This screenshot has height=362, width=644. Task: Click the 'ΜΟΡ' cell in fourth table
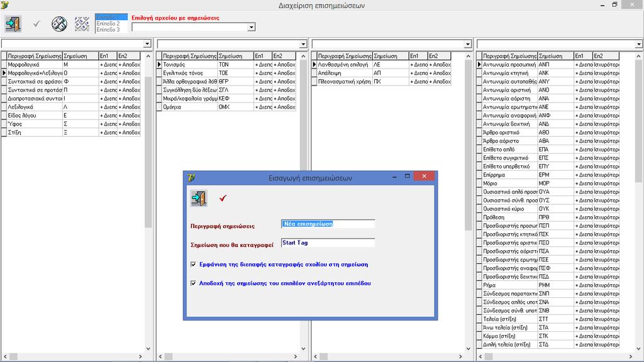click(x=556, y=183)
